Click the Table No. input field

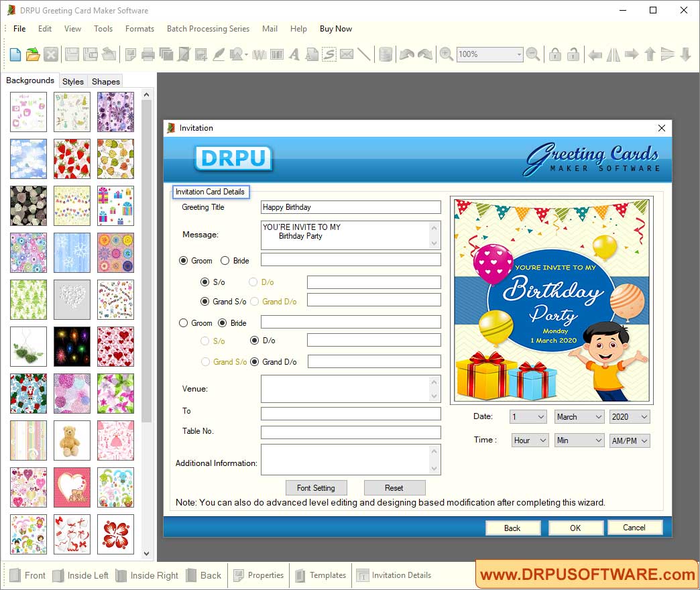pos(351,432)
